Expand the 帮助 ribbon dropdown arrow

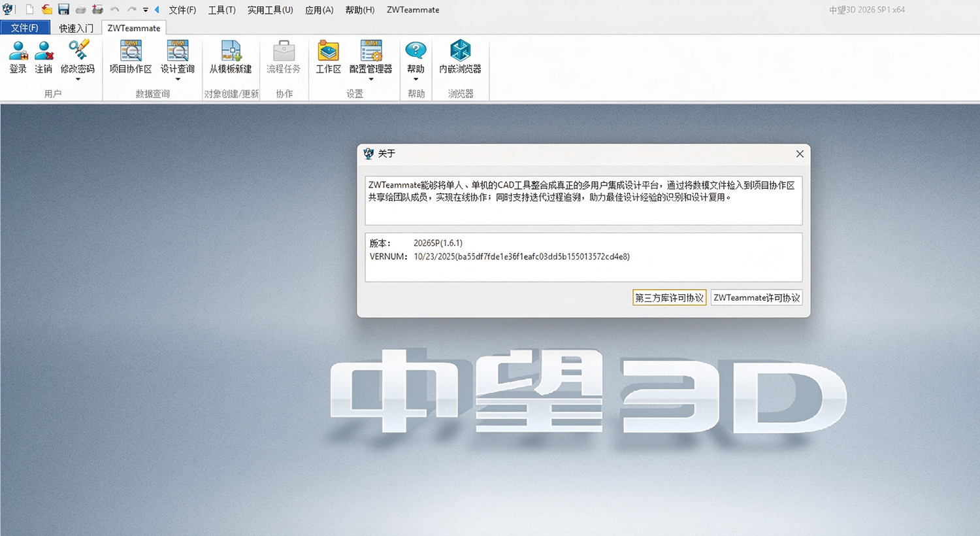coord(416,80)
